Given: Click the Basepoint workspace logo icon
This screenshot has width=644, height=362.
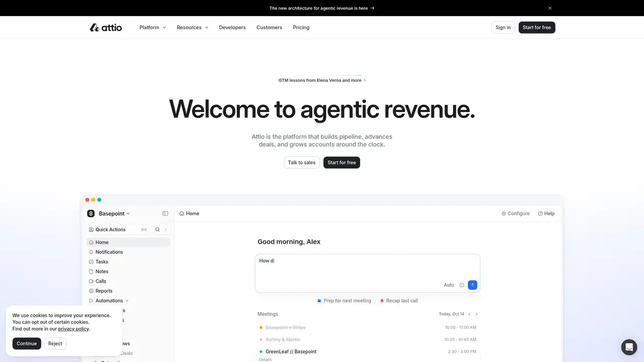Looking at the screenshot, I should (91, 214).
